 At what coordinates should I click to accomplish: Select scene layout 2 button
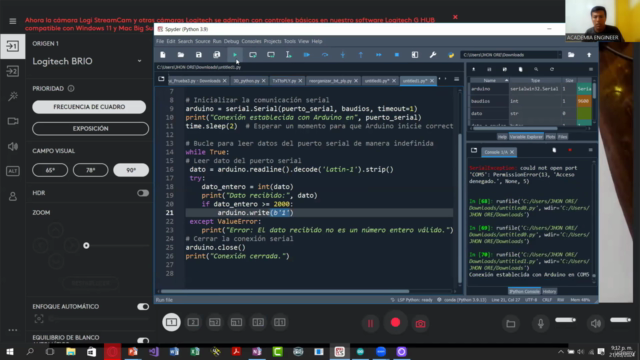tap(193, 322)
